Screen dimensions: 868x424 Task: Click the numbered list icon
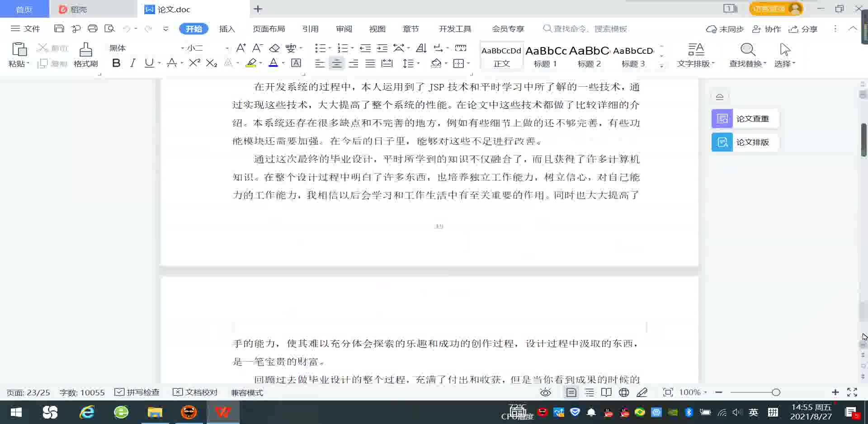click(343, 48)
